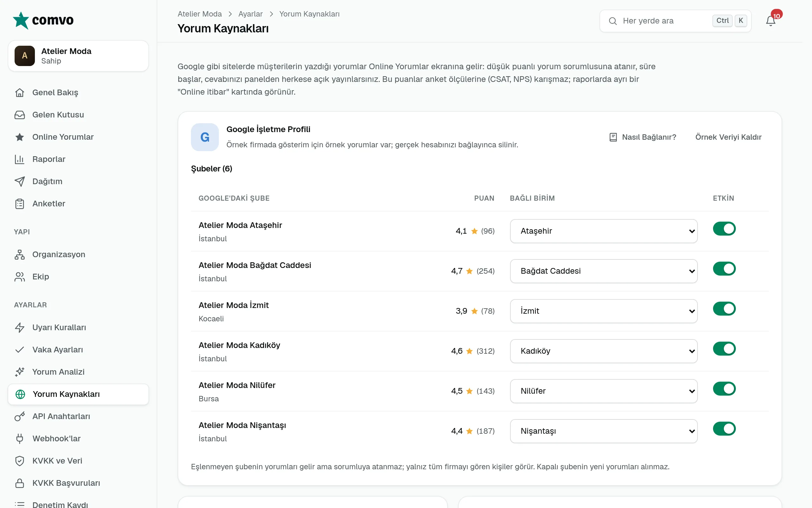
Task: Click the API Anahtarları key icon
Action: (19, 416)
